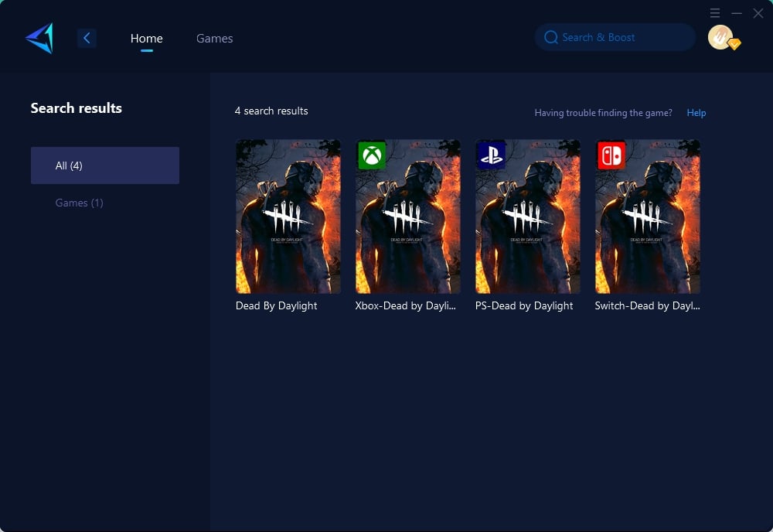Image resolution: width=773 pixels, height=532 pixels.
Task: Open the Xbox-Dead by Daylight cover
Action: coord(407,217)
